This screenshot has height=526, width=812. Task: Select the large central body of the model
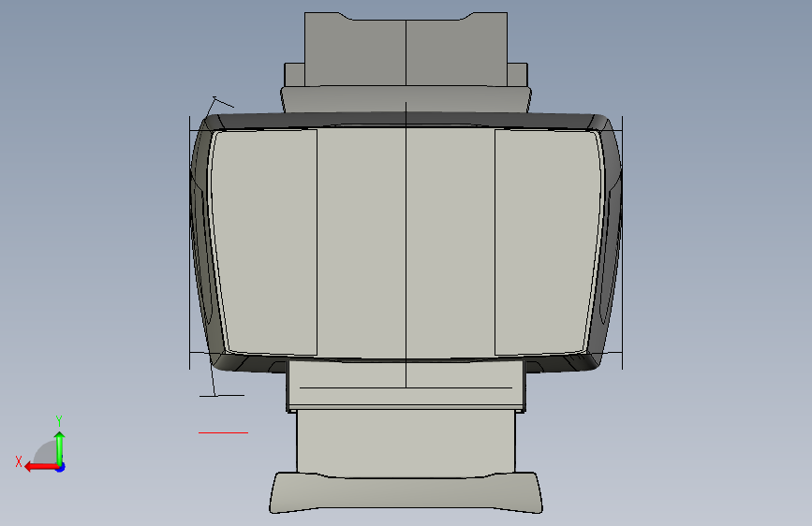(406, 242)
